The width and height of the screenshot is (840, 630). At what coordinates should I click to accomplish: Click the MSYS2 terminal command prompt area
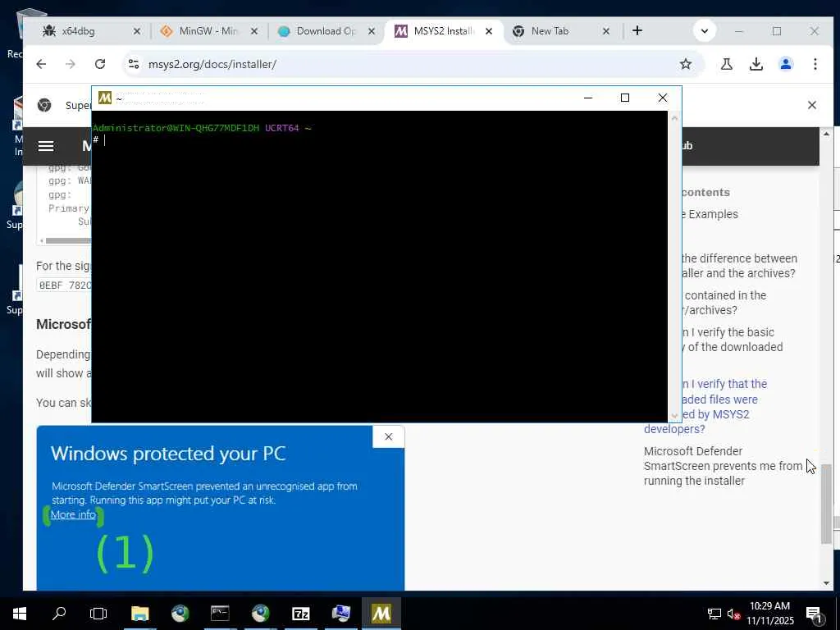tap(379, 267)
